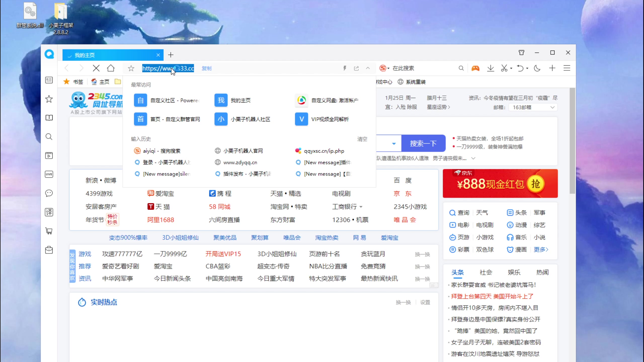644x362 pixels.
Task: Open the skin shirt icon in title bar
Action: point(521,53)
